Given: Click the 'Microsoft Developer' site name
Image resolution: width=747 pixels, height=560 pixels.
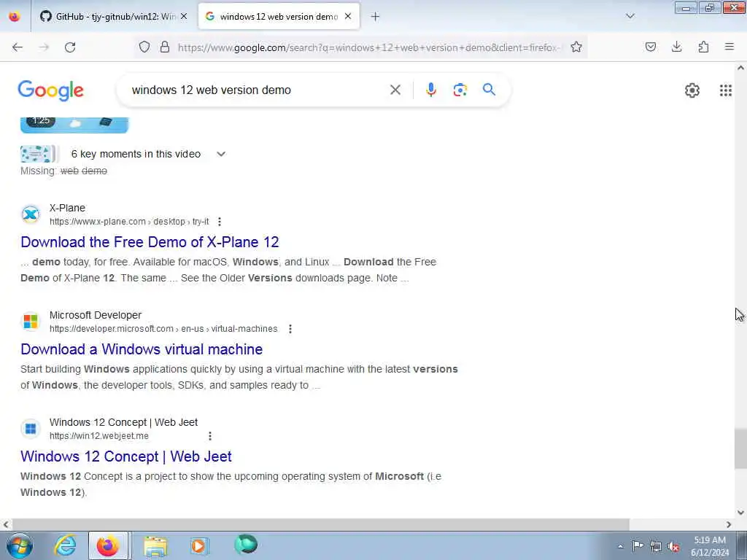Looking at the screenshot, I should coord(96,315).
